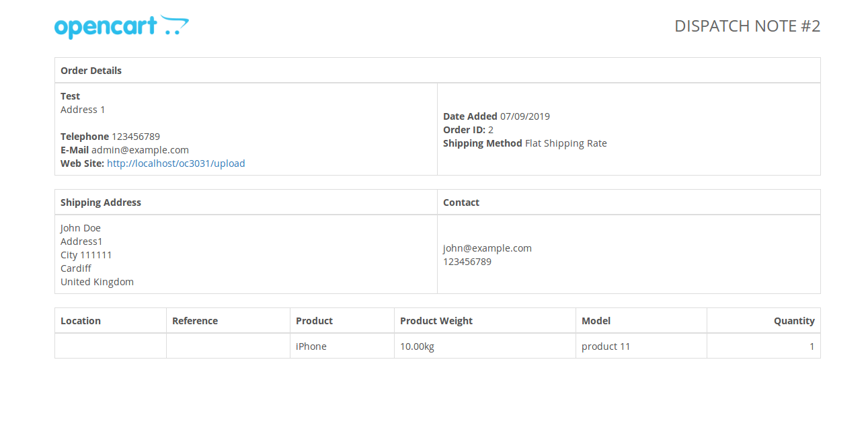Click the Flat Shipping Rate method text
868x444 pixels.
566,143
